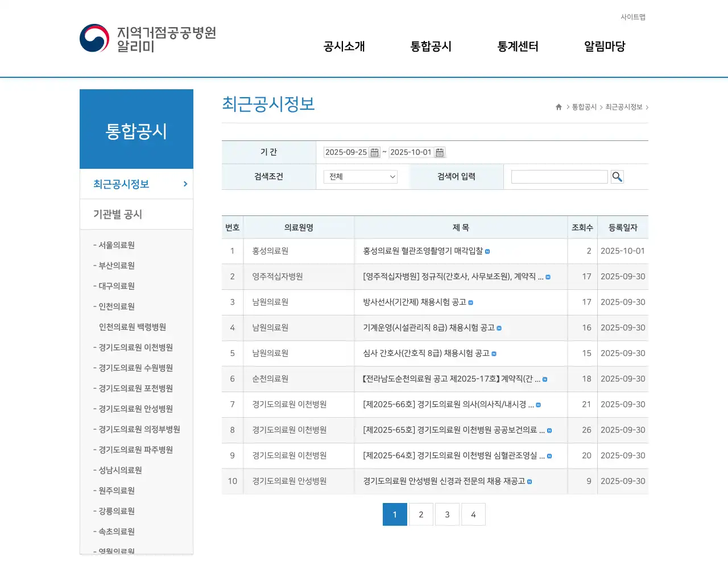The height and width of the screenshot is (582, 728).
Task: Click new icon beside 방사선사(기간제) 채용시험 공고
Action: (470, 302)
